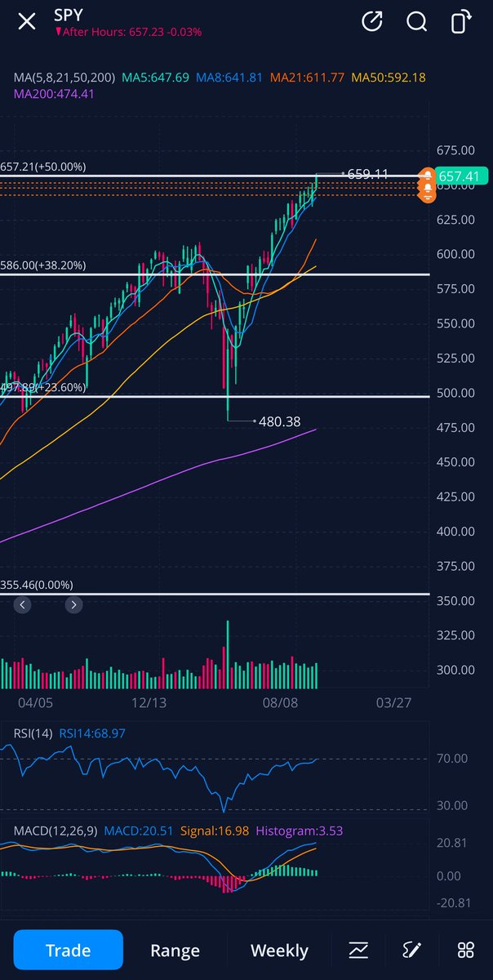Close the SPY chart view
Screen dimensions: 493x980
[27, 21]
